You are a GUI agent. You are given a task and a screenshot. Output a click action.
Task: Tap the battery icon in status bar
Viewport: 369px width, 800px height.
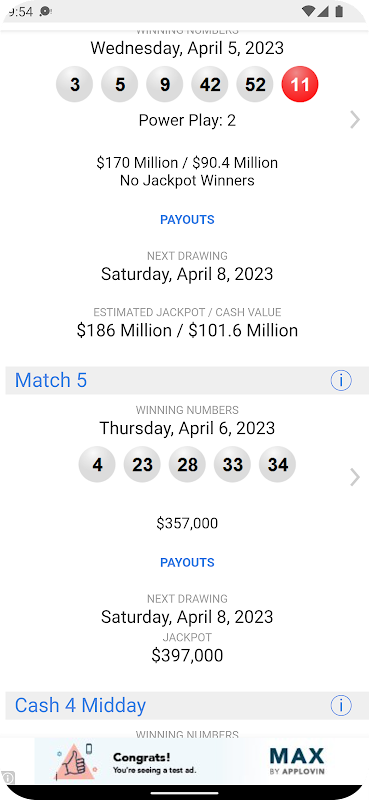click(339, 11)
